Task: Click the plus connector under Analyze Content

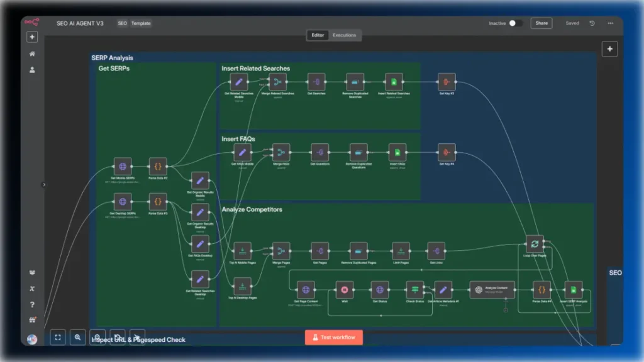Action: 506,310
